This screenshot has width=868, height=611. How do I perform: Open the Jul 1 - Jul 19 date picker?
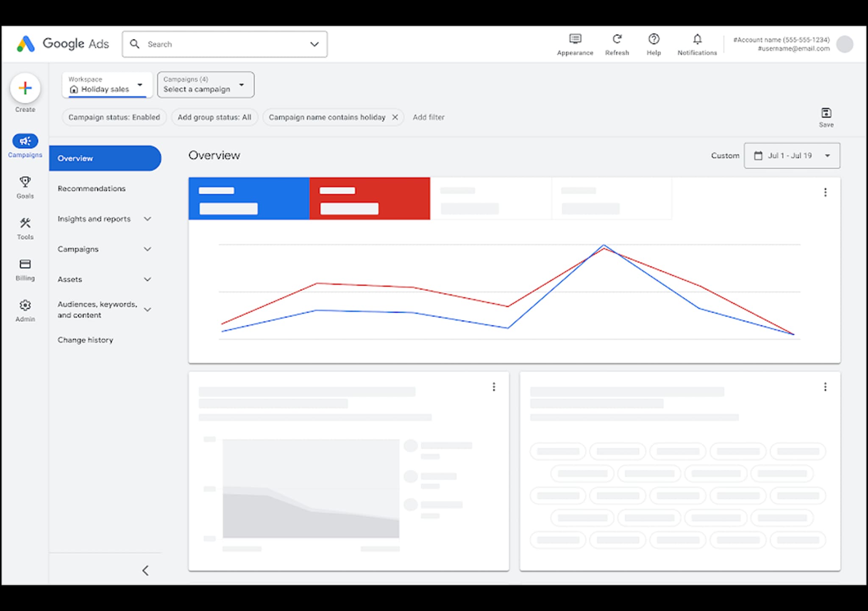pyautogui.click(x=791, y=156)
